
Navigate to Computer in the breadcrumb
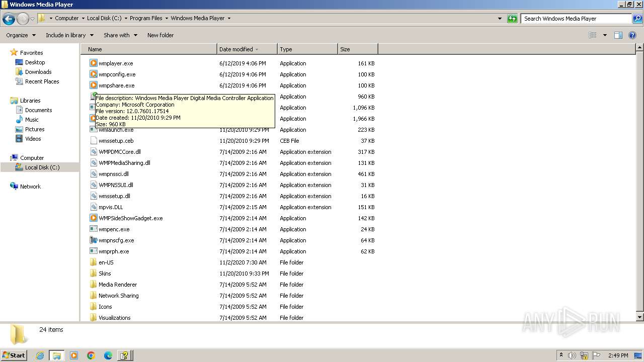point(66,18)
